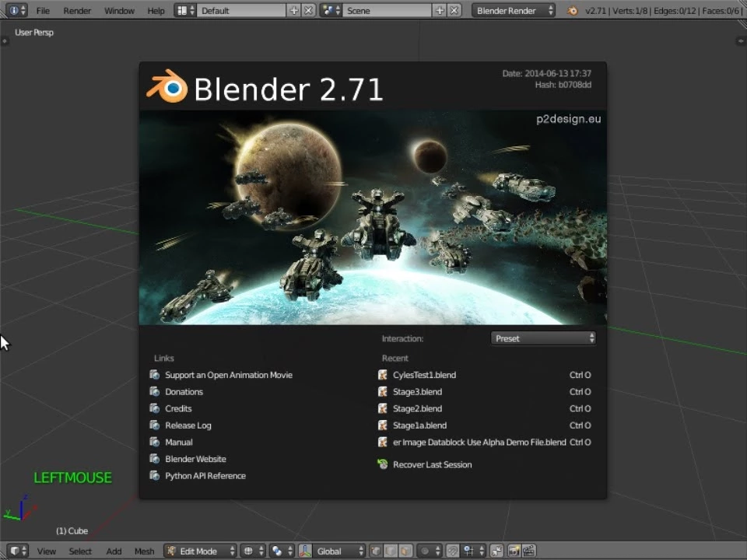
Task: Add a new scene
Action: click(440, 10)
